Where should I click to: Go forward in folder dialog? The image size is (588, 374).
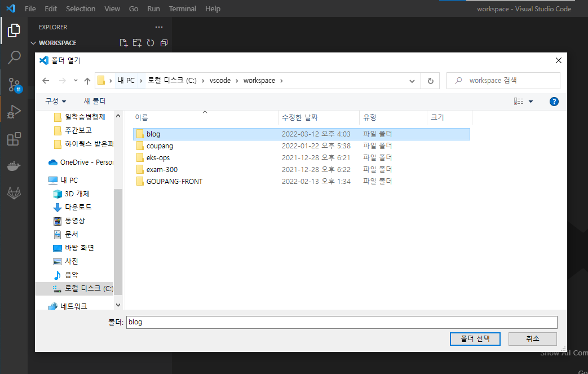coord(62,81)
